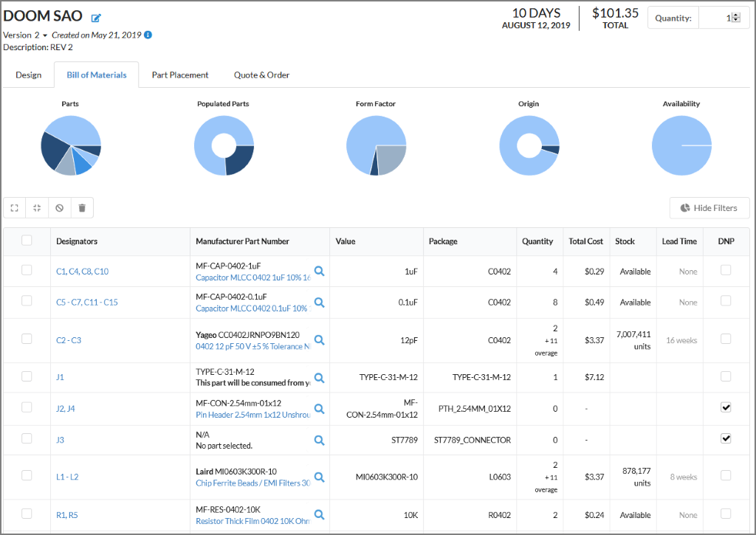Click the magnifier icon in the J3 row

tap(319, 440)
